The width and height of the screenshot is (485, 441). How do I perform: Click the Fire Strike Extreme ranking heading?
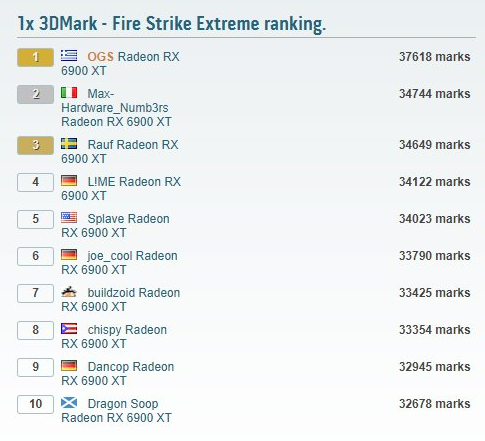click(x=172, y=24)
